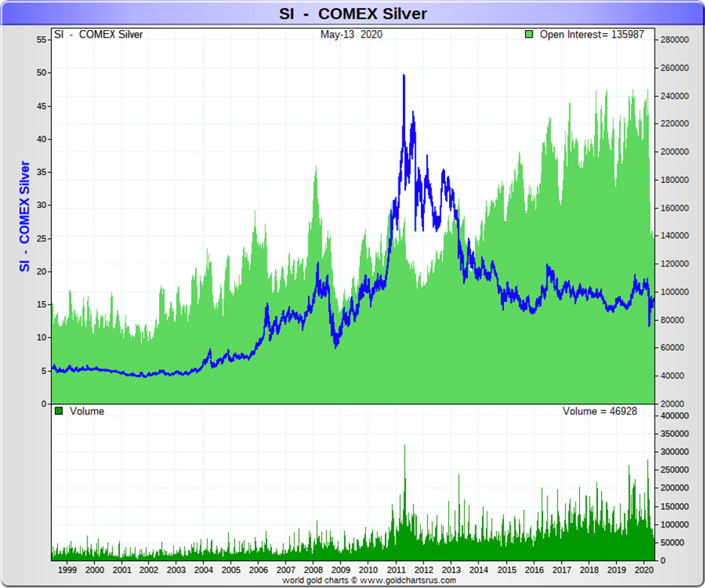The height and width of the screenshot is (588, 705).
Task: Click the 2011 silver price peak near 50
Action: pos(404,77)
